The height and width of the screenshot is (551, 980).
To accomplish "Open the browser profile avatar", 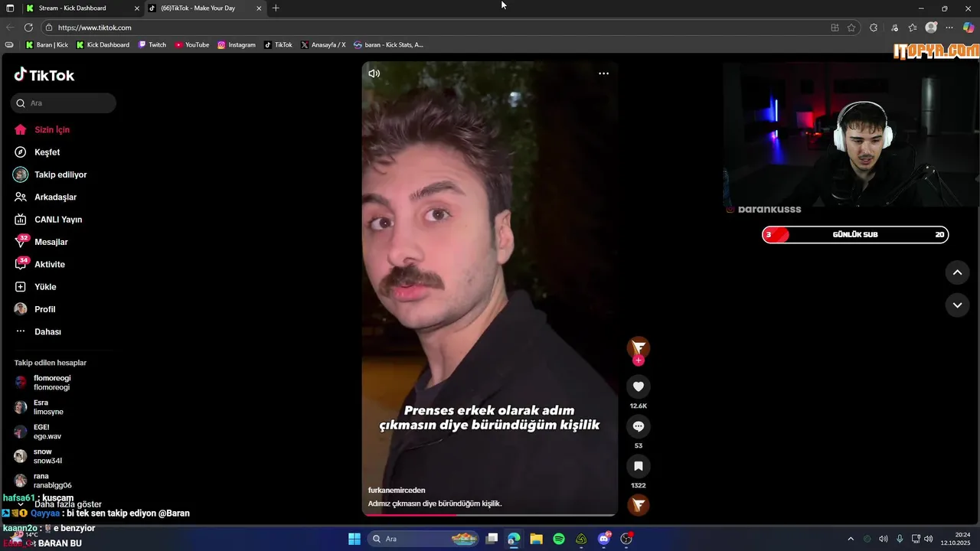I will click(931, 28).
